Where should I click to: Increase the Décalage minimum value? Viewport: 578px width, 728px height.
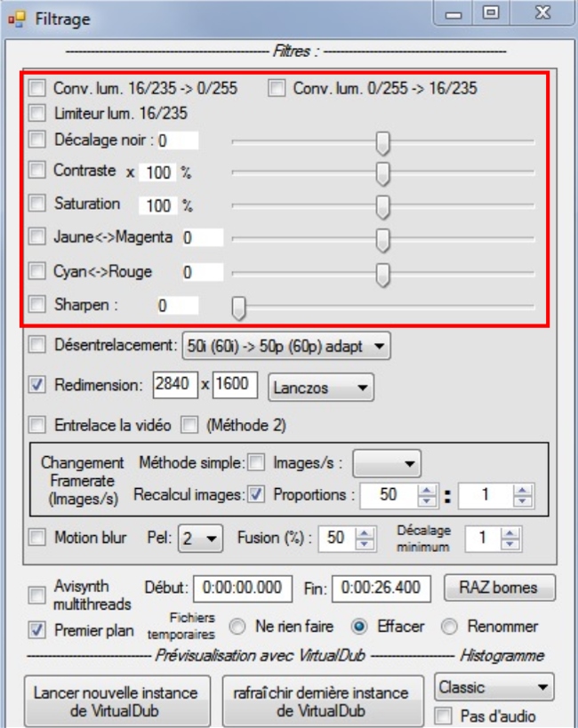coord(510,532)
